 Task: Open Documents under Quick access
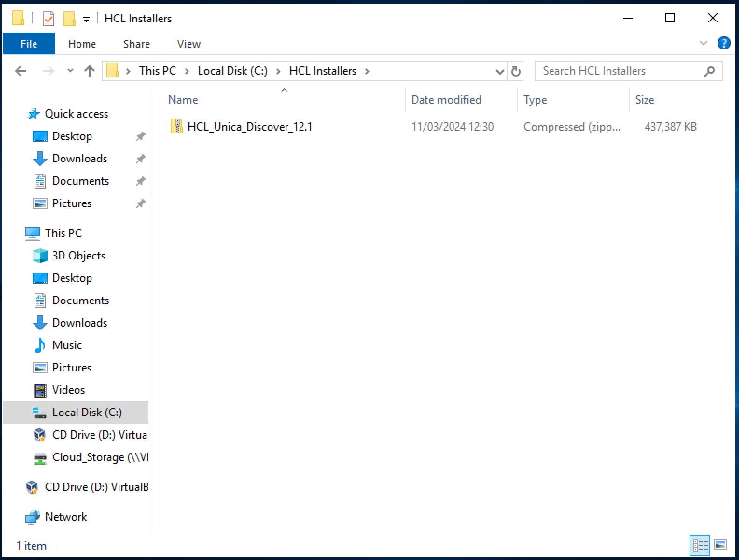click(81, 181)
